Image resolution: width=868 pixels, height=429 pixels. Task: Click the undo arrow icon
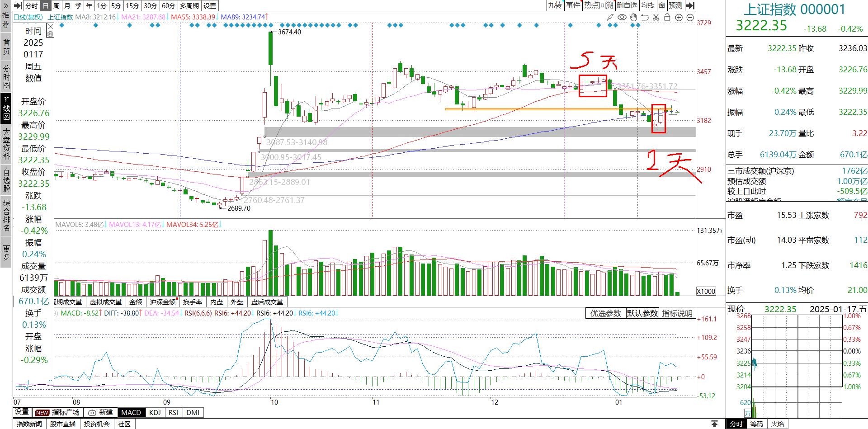(645, 17)
